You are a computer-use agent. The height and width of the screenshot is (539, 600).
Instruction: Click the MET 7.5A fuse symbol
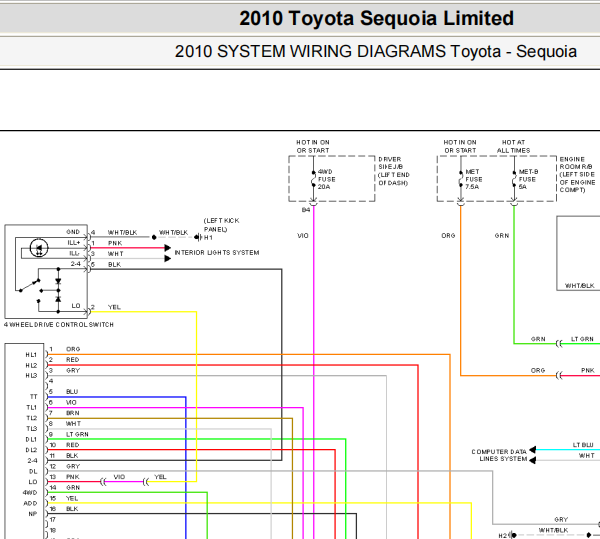click(x=461, y=179)
